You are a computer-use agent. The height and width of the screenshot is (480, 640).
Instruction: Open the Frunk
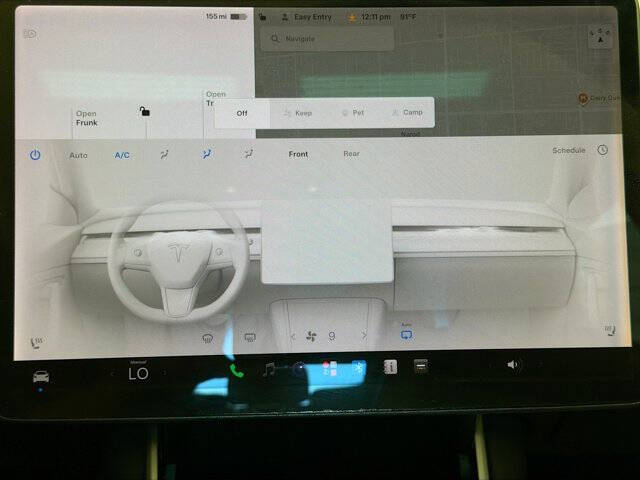coord(87,118)
